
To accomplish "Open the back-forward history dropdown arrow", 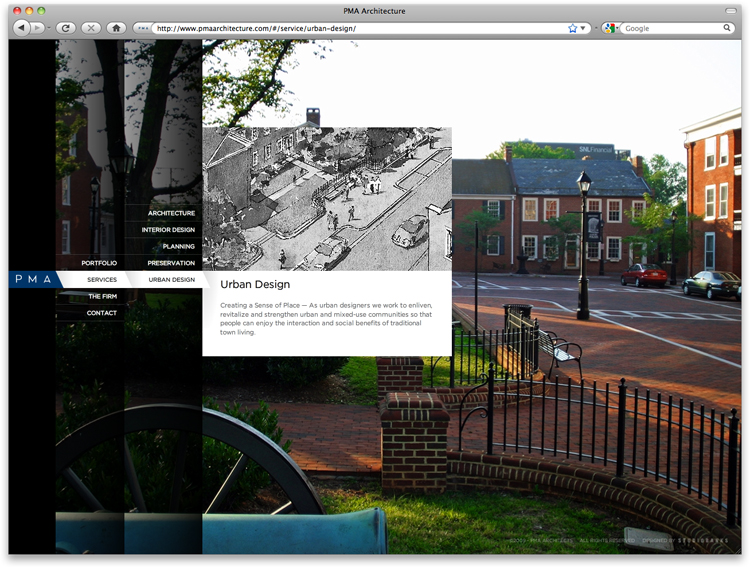I will point(49,28).
